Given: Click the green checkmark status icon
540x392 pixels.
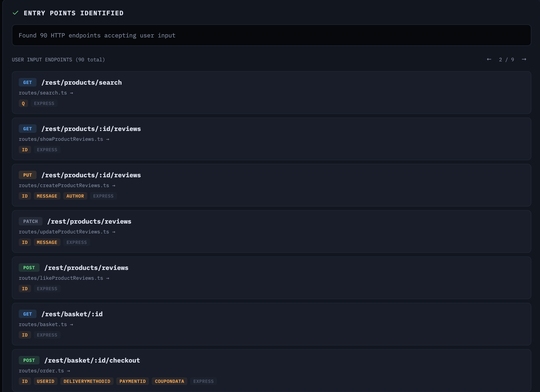Looking at the screenshot, I should pyautogui.click(x=16, y=13).
